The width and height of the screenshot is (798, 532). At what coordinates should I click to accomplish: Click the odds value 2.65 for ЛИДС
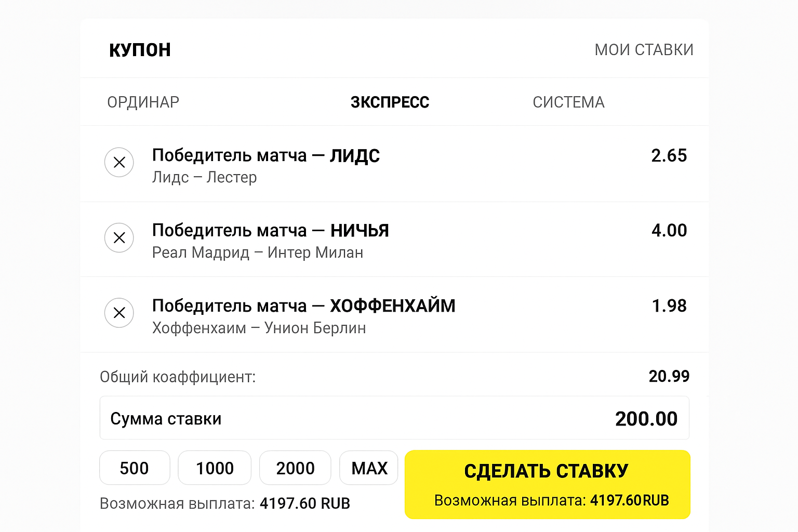tap(670, 155)
